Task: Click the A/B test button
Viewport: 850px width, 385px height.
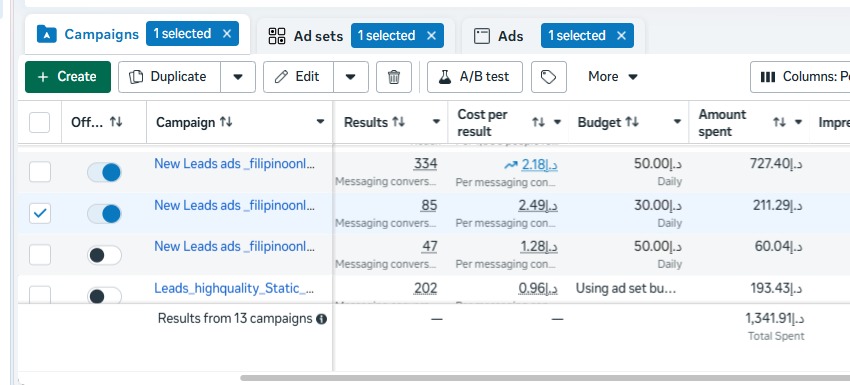Action: (475, 77)
